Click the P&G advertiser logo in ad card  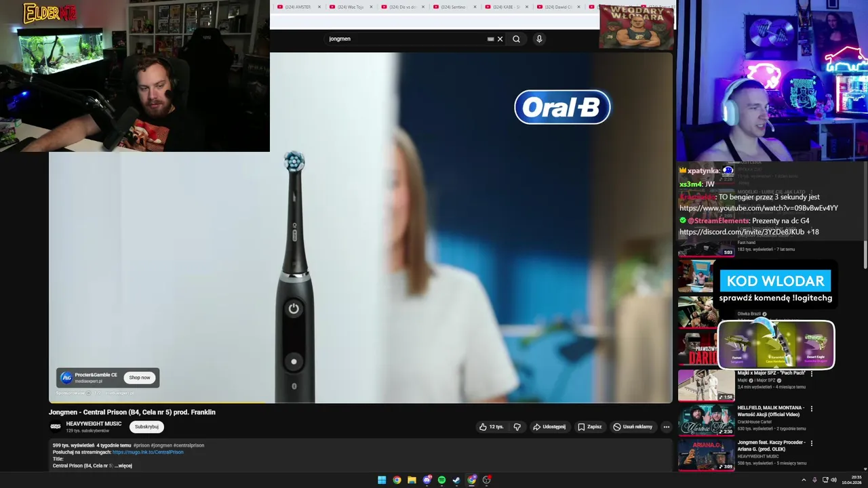pos(66,378)
